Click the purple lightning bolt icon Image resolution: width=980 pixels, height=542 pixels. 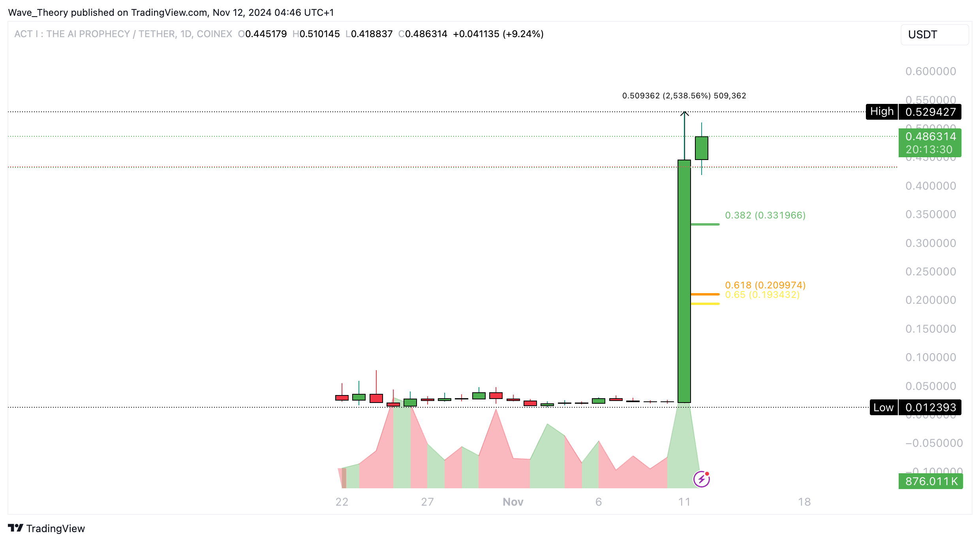click(x=701, y=479)
